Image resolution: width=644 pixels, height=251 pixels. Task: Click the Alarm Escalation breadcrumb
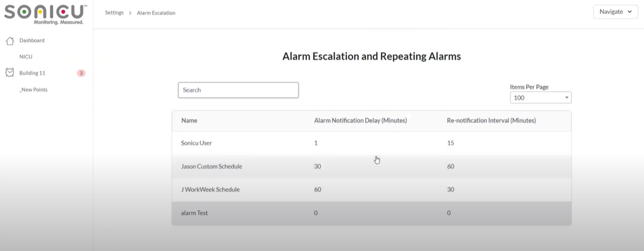(156, 13)
